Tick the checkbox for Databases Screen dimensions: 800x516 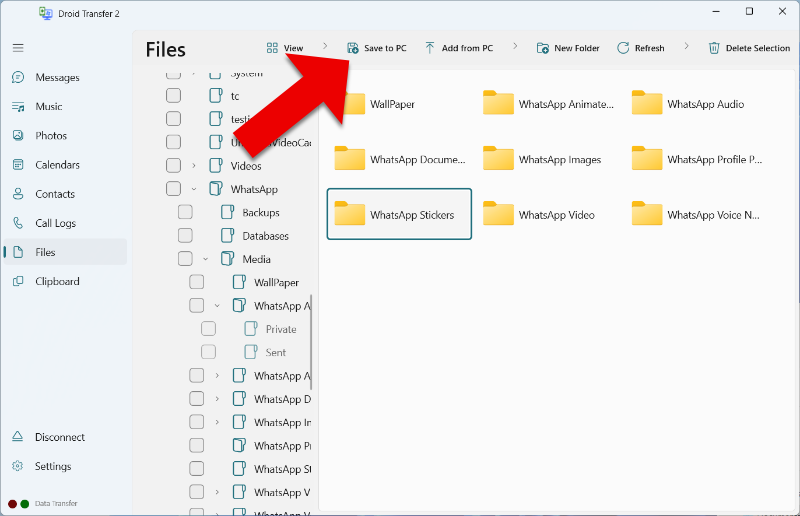coord(185,235)
